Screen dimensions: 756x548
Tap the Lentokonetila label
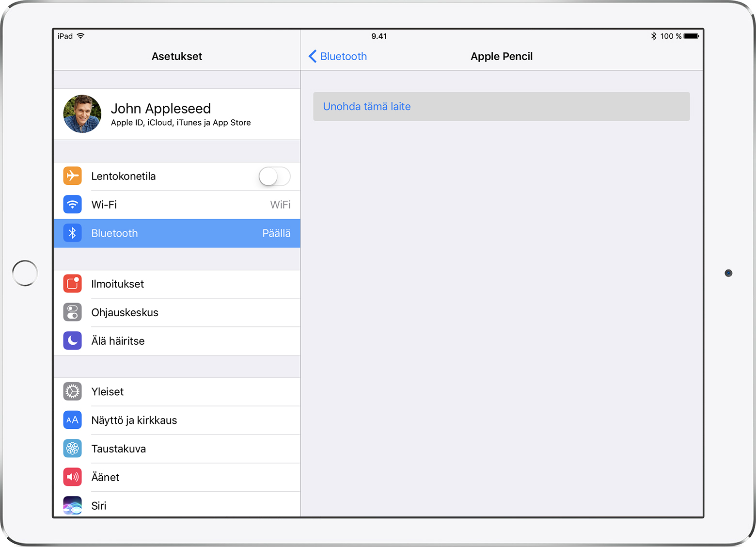[x=124, y=176]
